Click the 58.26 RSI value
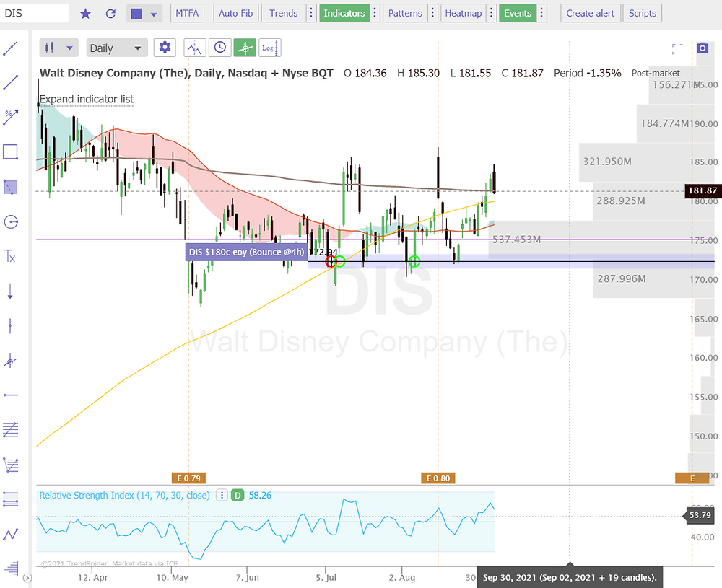This screenshot has width=722, height=588. click(x=260, y=495)
